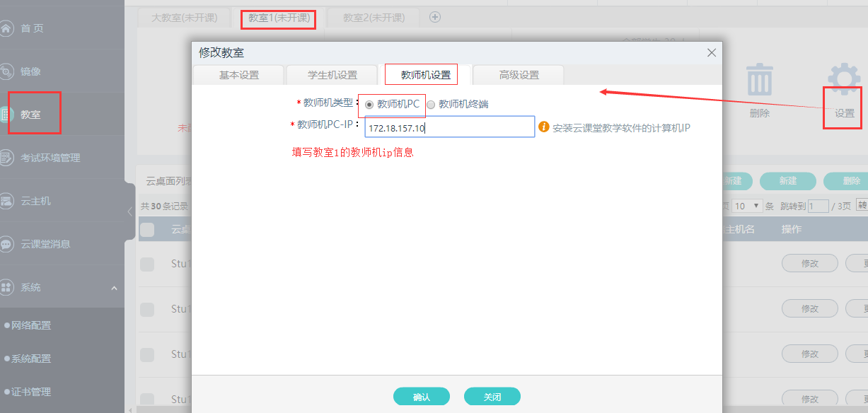Click the 教师机PC-IP input field
Screen dimensions: 868x413
[449, 127]
